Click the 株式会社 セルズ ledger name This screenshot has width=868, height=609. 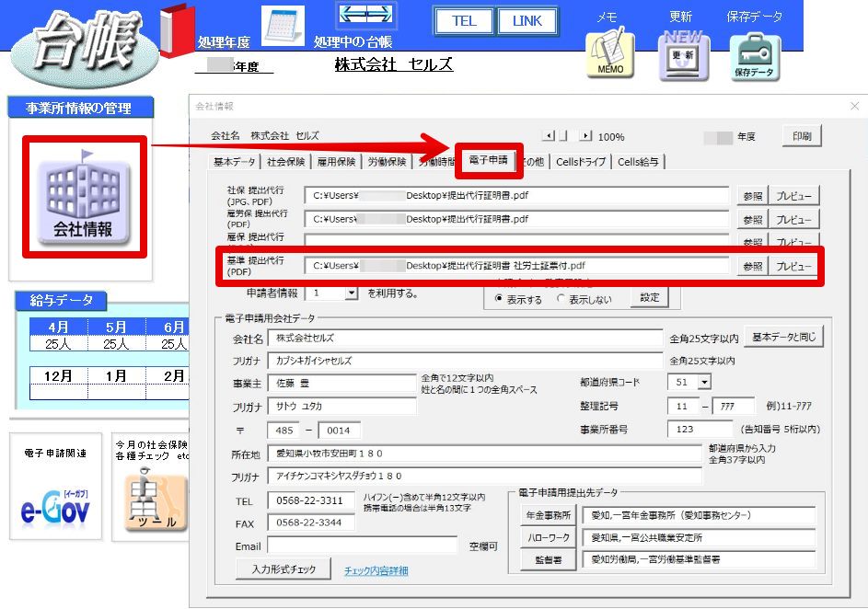[x=394, y=64]
